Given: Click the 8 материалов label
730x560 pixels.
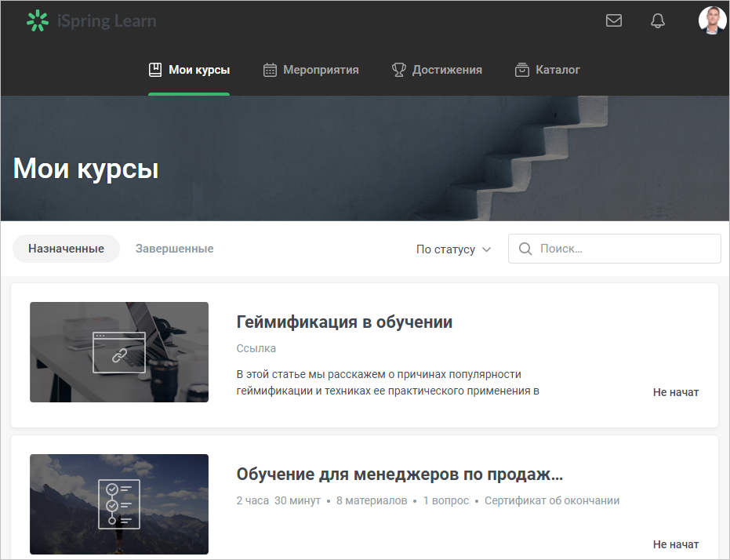Looking at the screenshot, I should [x=372, y=500].
